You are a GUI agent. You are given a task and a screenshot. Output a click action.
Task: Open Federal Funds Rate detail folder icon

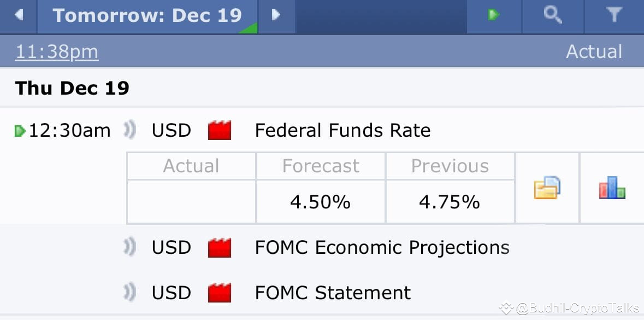[x=547, y=188]
